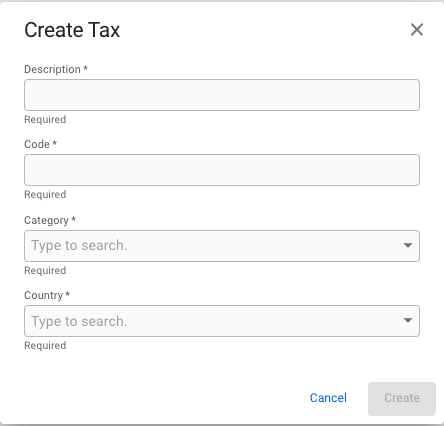The width and height of the screenshot is (444, 426).
Task: Open the Category dropdown arrow
Action: tap(408, 245)
